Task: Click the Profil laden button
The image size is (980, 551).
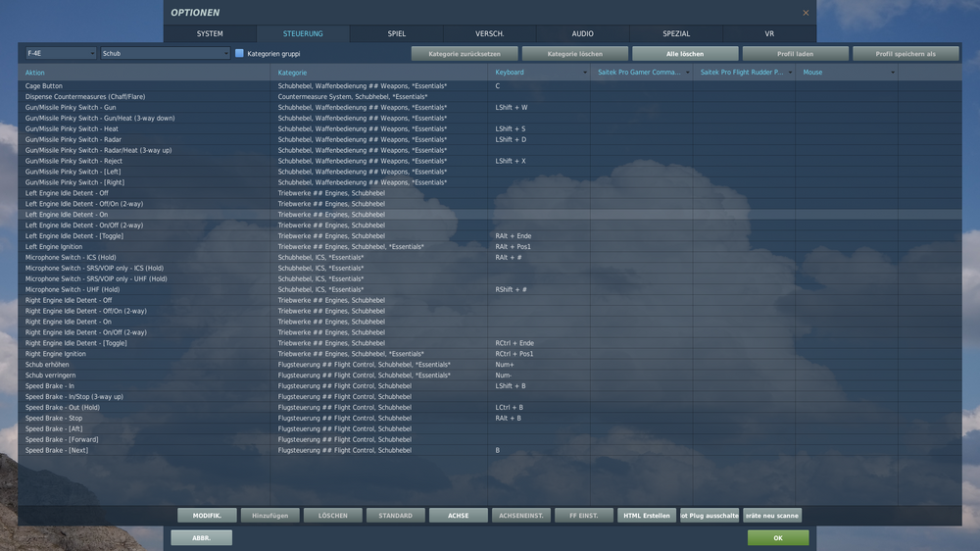Action: [796, 54]
